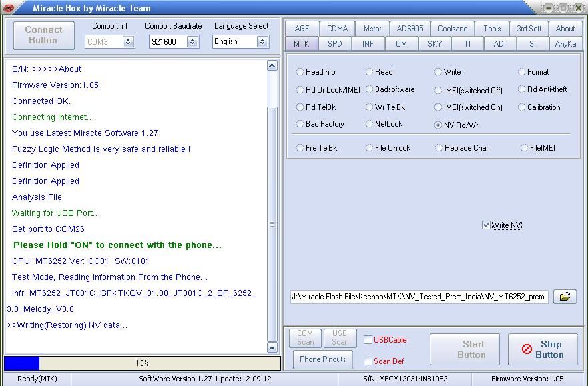Open the INF tab
The width and height of the screenshot is (588, 386).
click(x=368, y=44)
